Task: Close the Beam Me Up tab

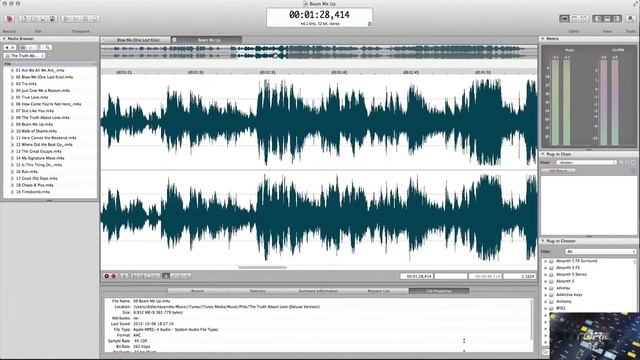Action: click(174, 40)
